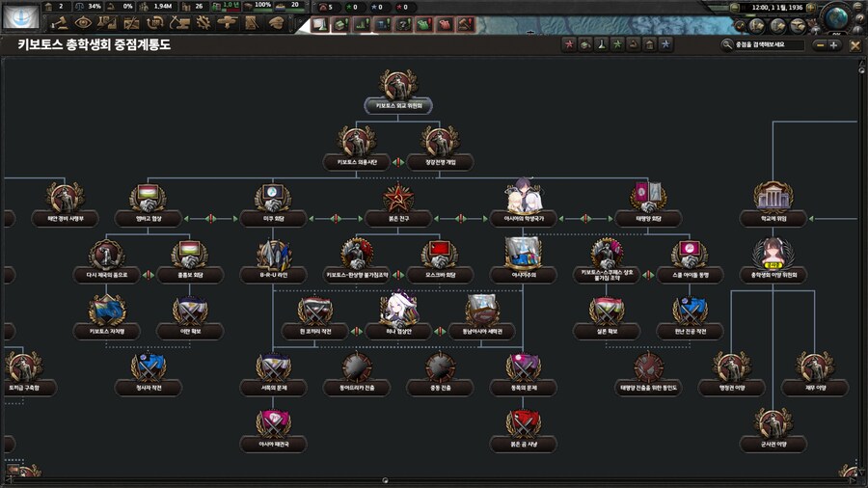Toggle the blue star focus filter
This screenshot has height=488, width=868.
[x=665, y=44]
